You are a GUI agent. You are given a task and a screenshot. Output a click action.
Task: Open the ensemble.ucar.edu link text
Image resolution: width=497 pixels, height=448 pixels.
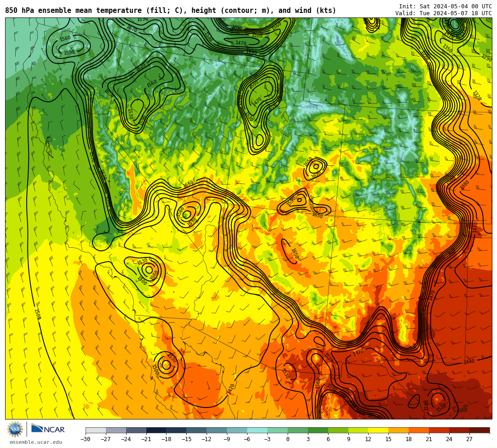click(x=36, y=442)
